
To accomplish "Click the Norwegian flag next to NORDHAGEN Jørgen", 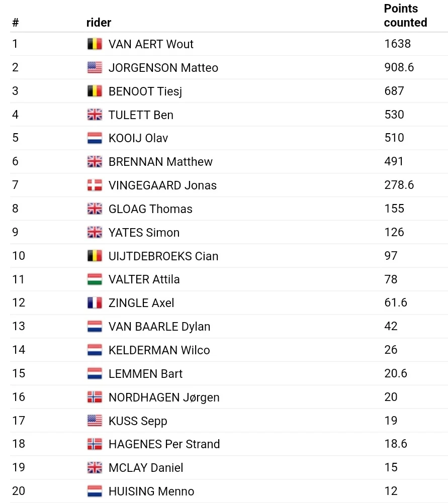I will pyautogui.click(x=95, y=397).
